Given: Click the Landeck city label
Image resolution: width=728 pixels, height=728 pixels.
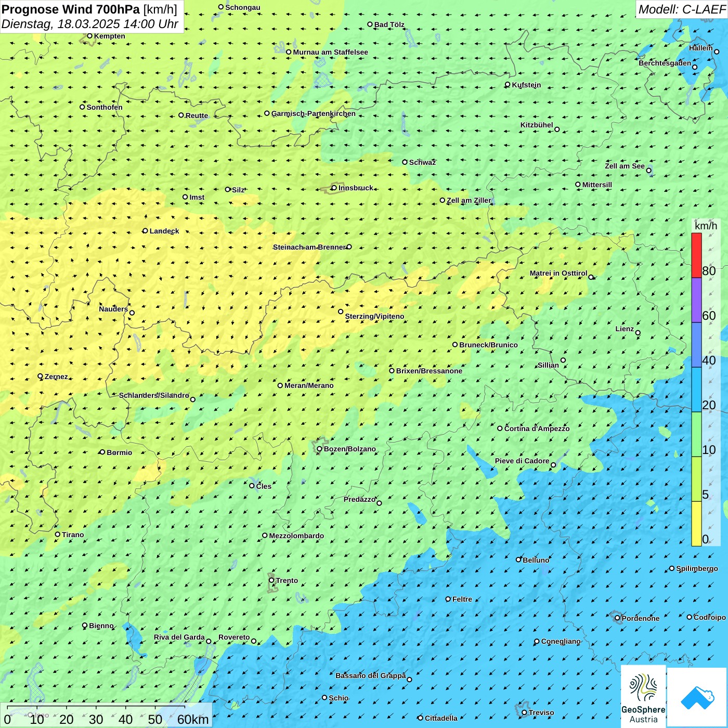Looking at the screenshot, I should coord(164,231).
